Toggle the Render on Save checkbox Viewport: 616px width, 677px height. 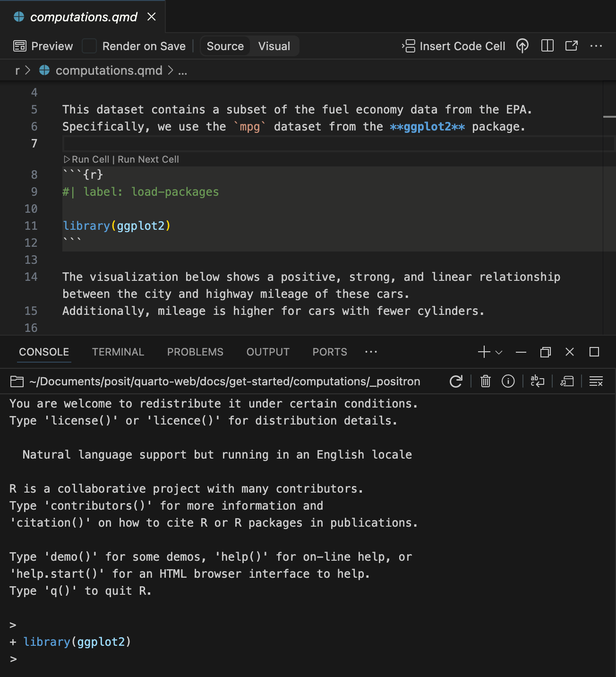pos(89,46)
